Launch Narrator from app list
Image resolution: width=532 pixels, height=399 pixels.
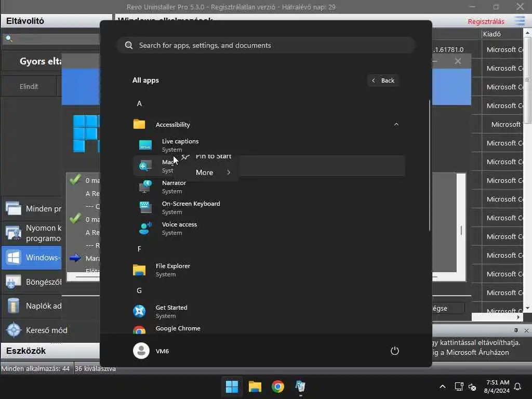point(269,187)
